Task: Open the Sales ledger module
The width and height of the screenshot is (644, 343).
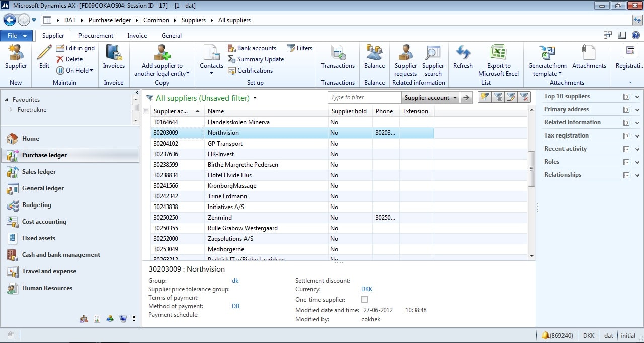Action: (70, 172)
